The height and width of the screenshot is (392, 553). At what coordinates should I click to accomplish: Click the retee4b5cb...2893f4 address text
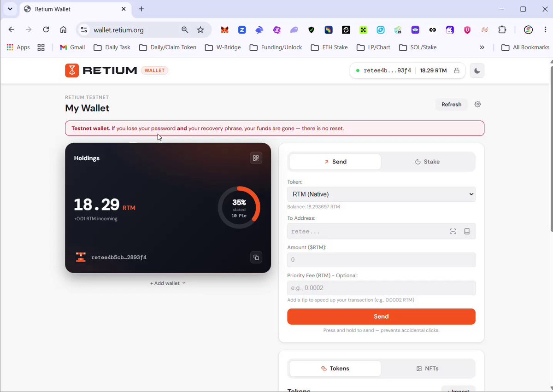[x=119, y=257]
